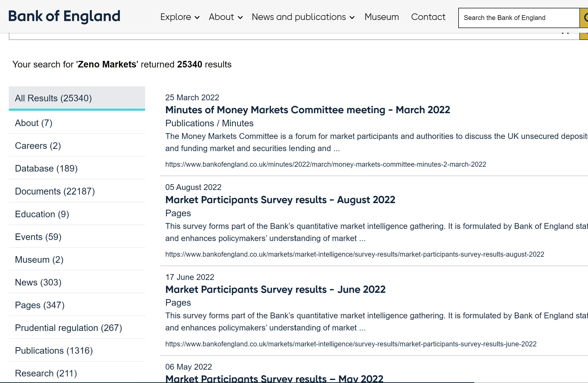The width and height of the screenshot is (588, 383).
Task: Filter results by Database (189)
Action: pos(77,169)
